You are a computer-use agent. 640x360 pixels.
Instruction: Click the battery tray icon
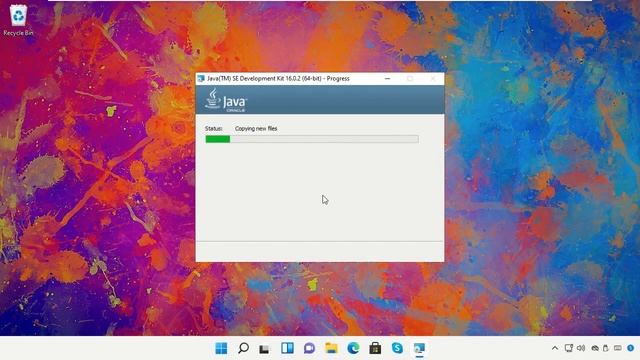(x=606, y=348)
